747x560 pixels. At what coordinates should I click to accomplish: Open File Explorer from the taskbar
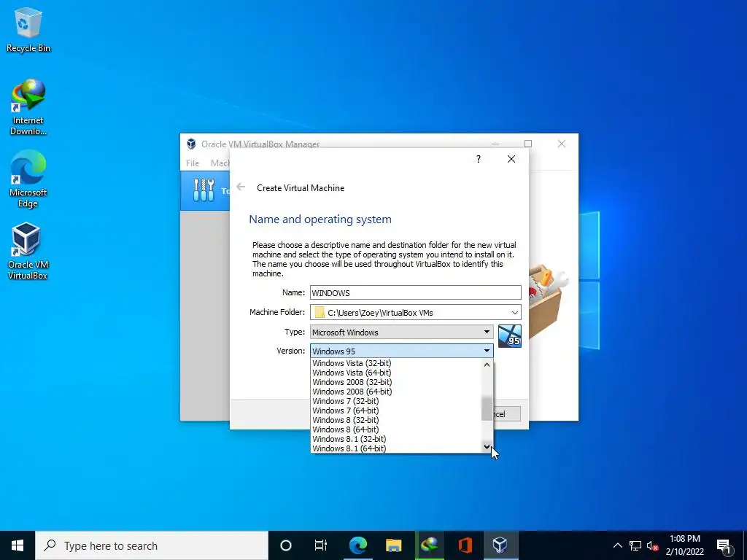click(x=393, y=545)
